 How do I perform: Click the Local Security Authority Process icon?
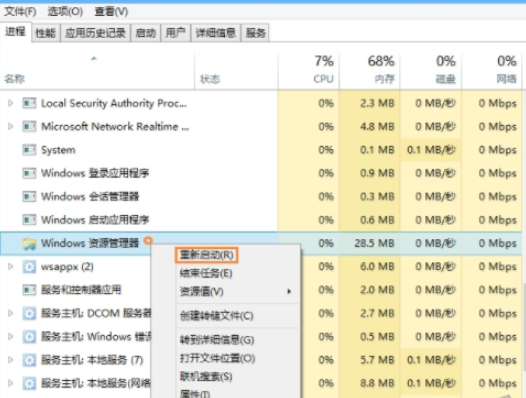29,103
